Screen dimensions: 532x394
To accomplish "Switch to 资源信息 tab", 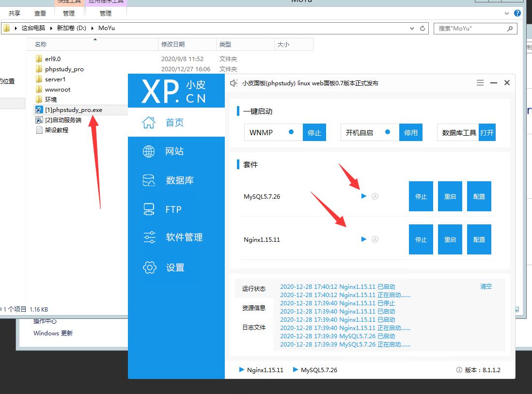I will coord(254,308).
